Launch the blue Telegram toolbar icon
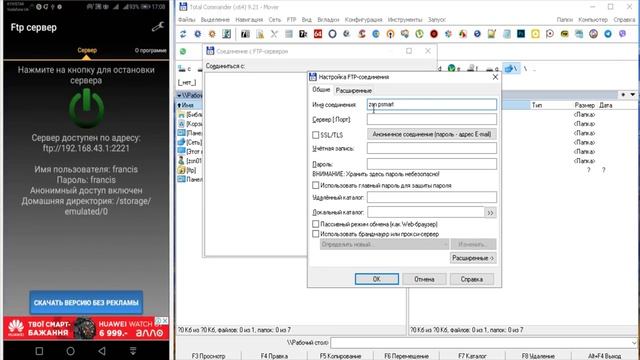The height and width of the screenshot is (360, 640). 608,34
